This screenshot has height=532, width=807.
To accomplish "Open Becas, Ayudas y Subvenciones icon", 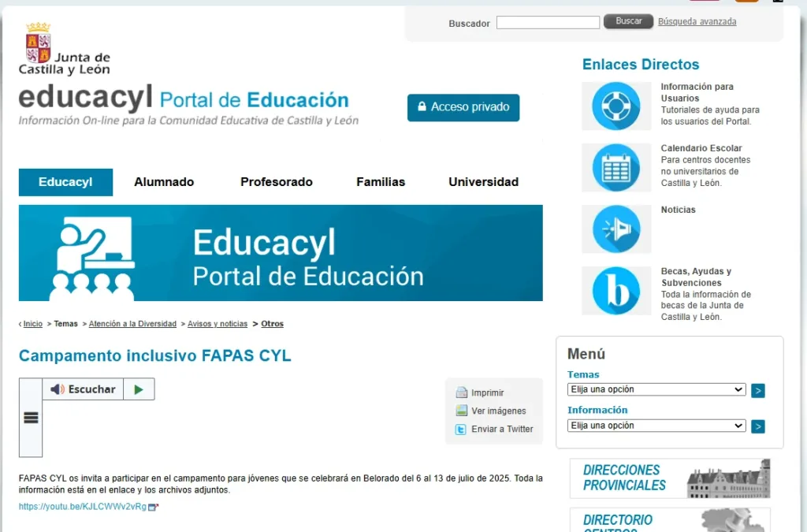I will point(616,290).
